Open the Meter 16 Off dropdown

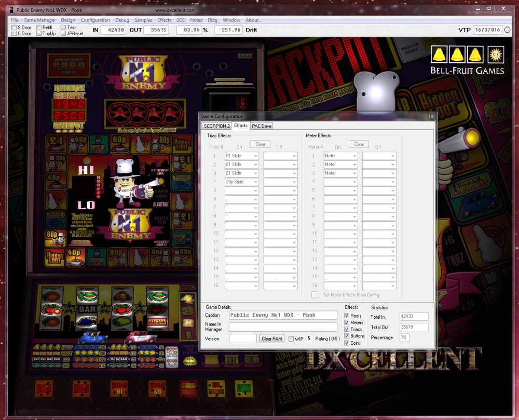pyautogui.click(x=379, y=286)
